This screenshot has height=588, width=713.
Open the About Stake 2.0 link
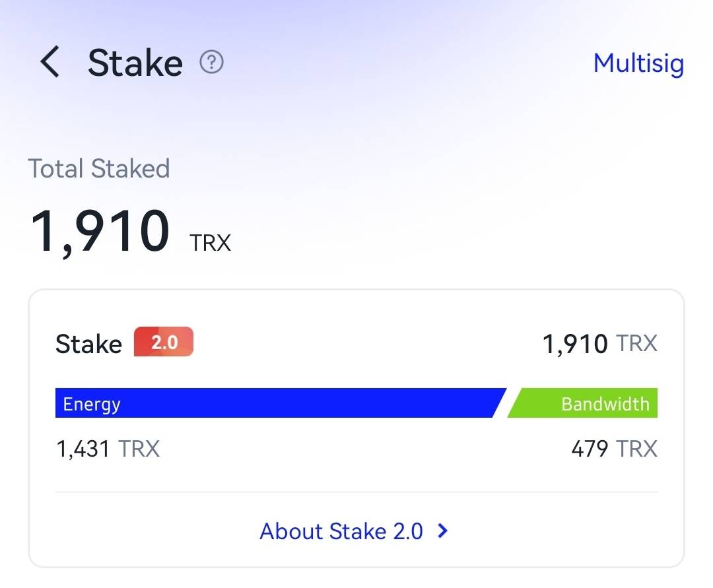click(x=341, y=531)
